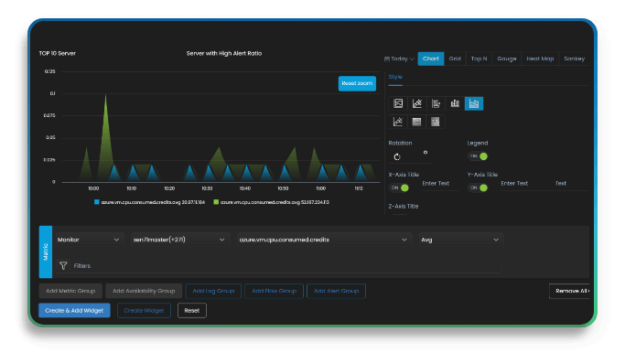
Task: Open the xen7master(+271) source dropdown
Action: pos(179,240)
